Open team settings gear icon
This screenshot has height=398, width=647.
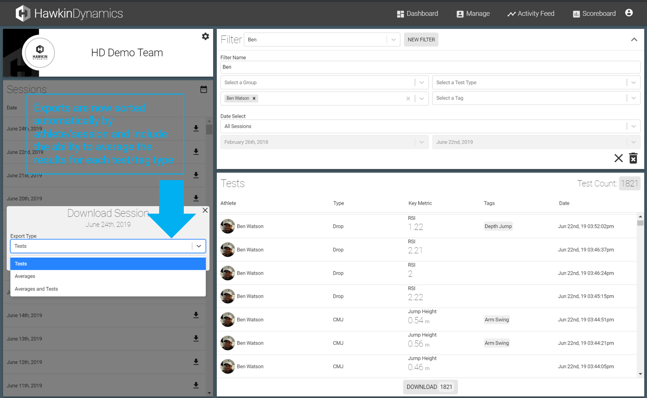click(205, 36)
